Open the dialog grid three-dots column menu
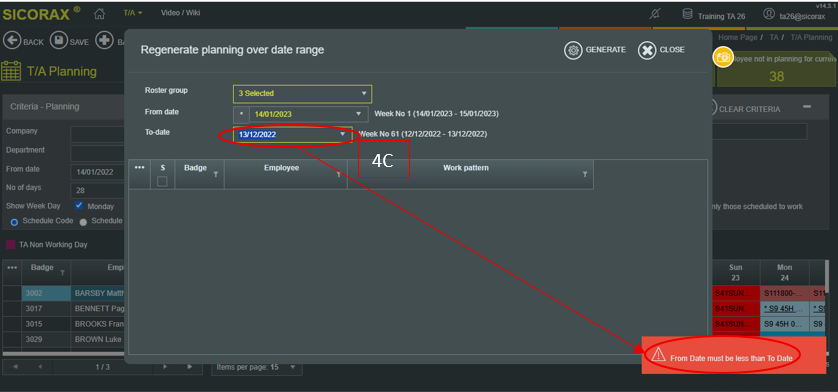The image size is (838, 392). 139,167
